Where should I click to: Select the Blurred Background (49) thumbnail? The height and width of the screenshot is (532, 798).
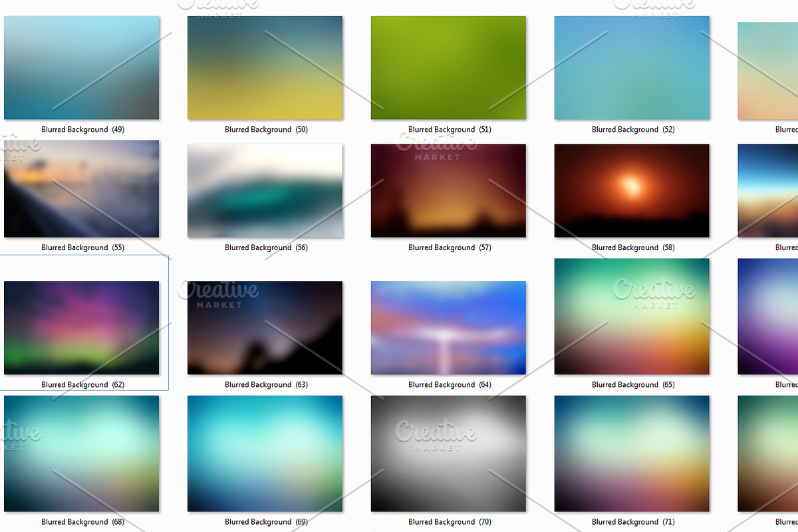pos(82,68)
